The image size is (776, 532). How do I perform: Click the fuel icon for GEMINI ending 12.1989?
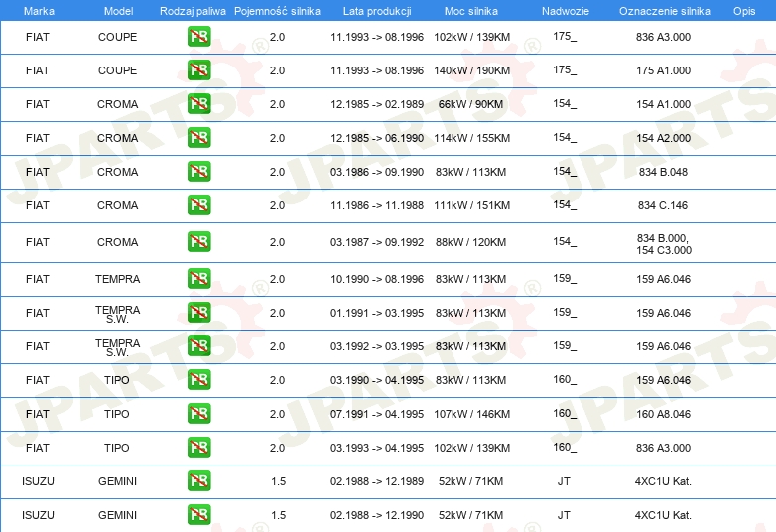[x=198, y=480]
